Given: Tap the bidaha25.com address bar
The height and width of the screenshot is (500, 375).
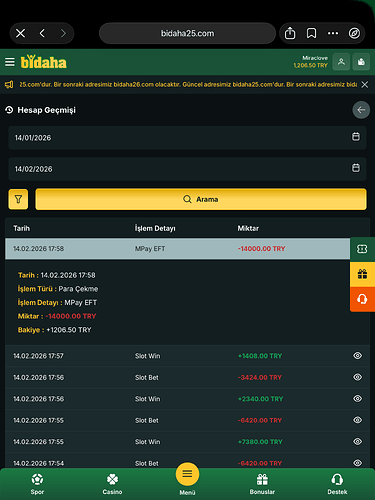Looking at the screenshot, I should click(x=187, y=33).
